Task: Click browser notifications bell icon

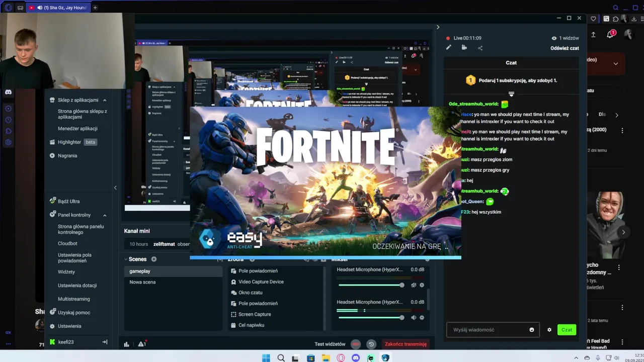Action: 610,34
